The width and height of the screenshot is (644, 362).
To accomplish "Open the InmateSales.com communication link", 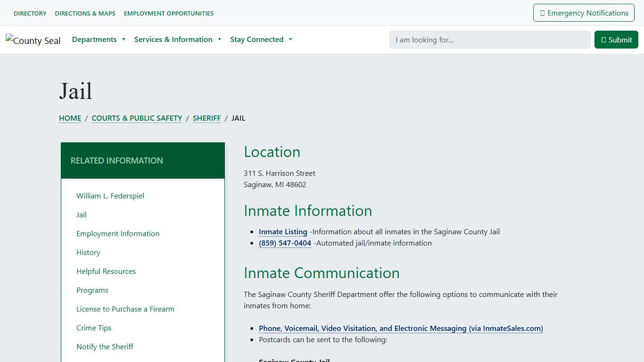I will [x=401, y=328].
